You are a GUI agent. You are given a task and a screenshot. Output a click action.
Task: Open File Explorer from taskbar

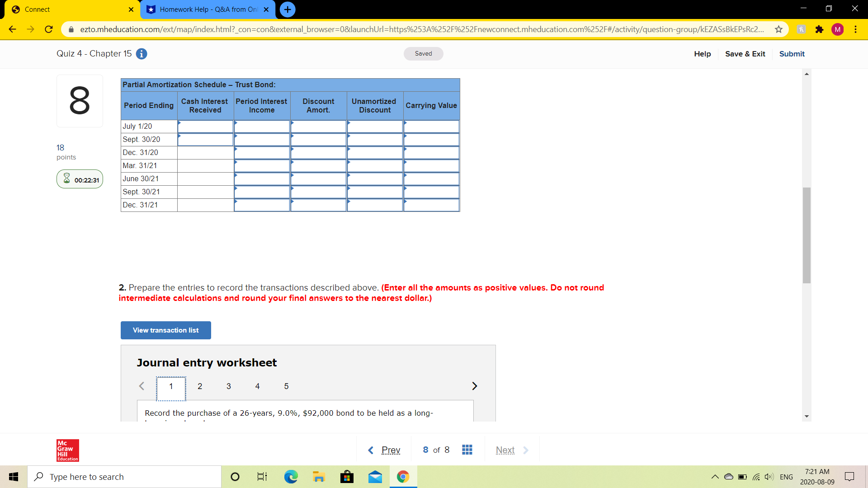point(319,477)
